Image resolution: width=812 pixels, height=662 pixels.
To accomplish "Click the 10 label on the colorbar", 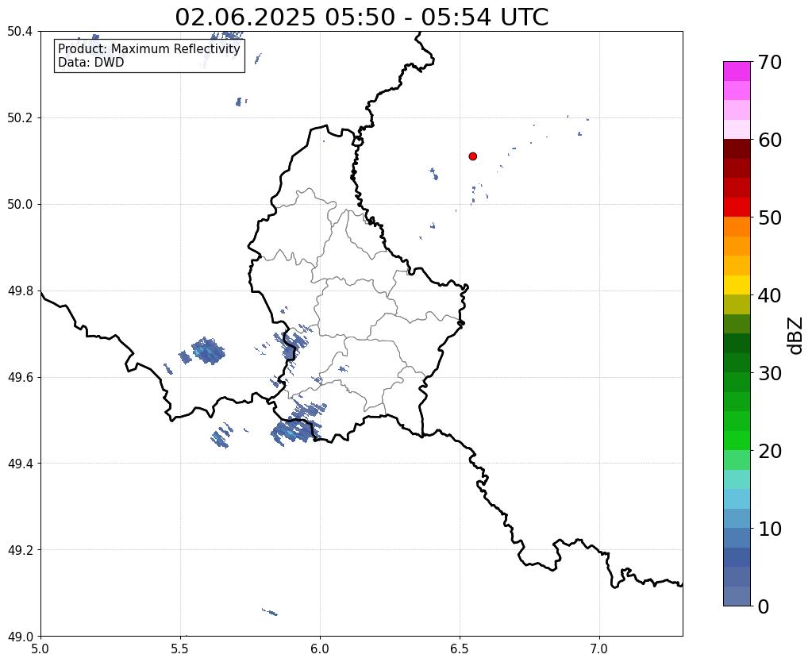I will [x=770, y=529].
